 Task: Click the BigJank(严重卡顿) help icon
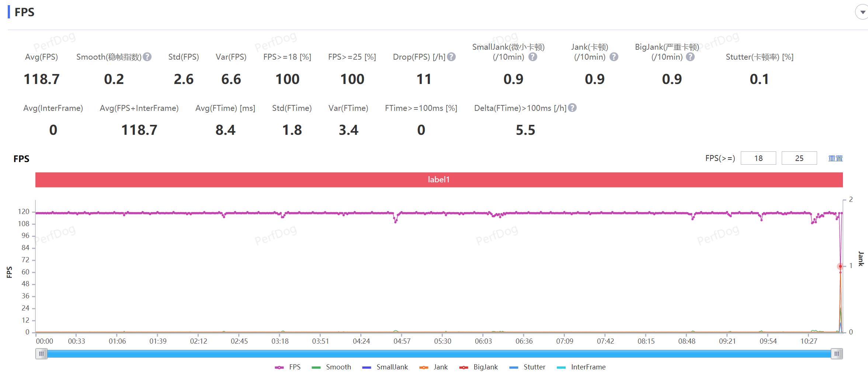click(690, 57)
